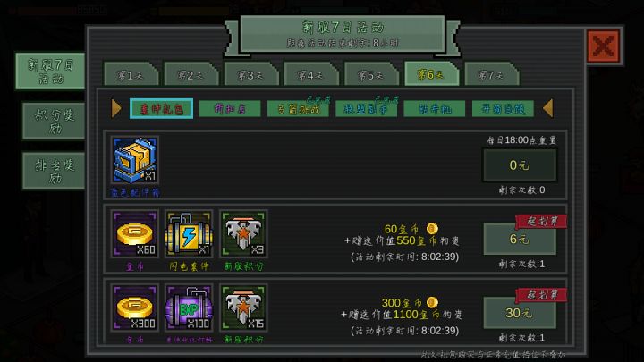The width and height of the screenshot is (644, 362).
Task: Expand sub-tabs with the right-pointing gold arrow
Action: (116, 108)
